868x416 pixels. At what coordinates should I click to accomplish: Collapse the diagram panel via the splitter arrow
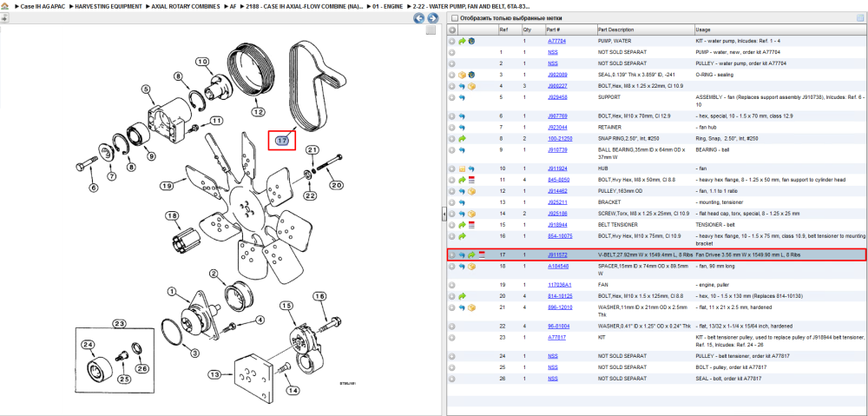[444, 215]
